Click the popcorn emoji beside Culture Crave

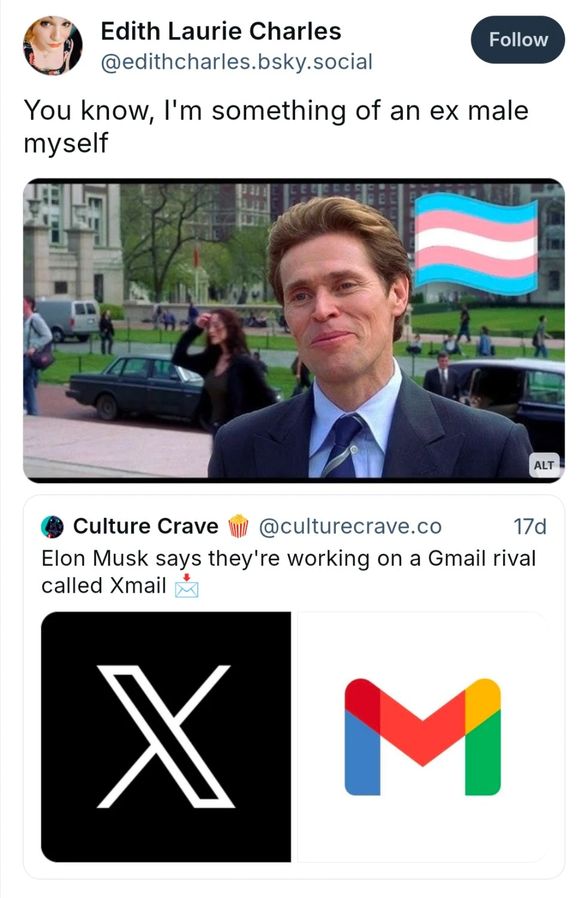(x=238, y=526)
